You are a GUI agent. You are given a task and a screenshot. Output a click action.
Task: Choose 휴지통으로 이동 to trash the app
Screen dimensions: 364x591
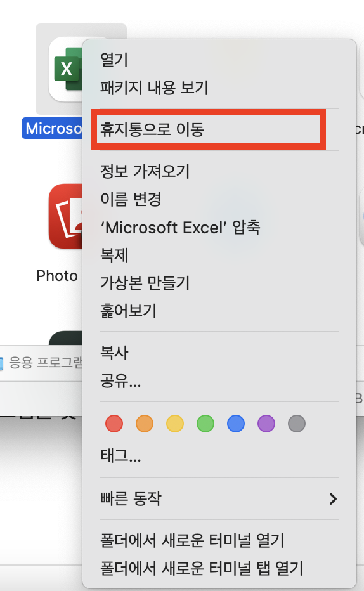152,129
